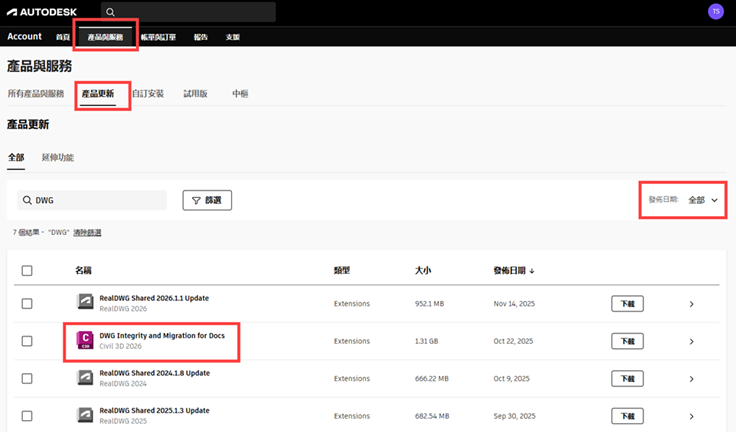The width and height of the screenshot is (736, 432).
Task: Select the 延伸功能 sub-tab
Action: click(58, 157)
